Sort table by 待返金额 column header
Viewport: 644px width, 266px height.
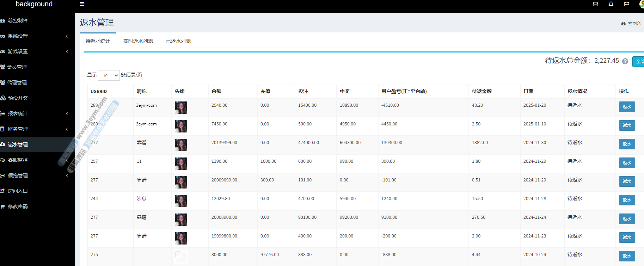(482, 91)
